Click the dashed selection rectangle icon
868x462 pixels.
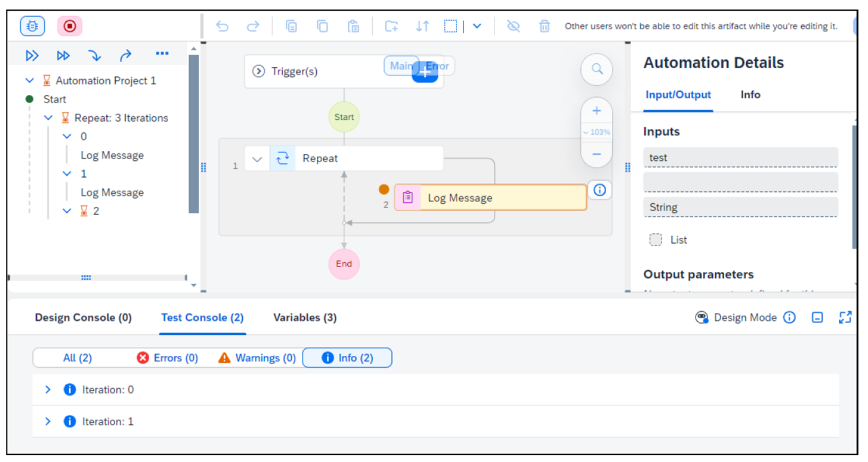(x=450, y=26)
